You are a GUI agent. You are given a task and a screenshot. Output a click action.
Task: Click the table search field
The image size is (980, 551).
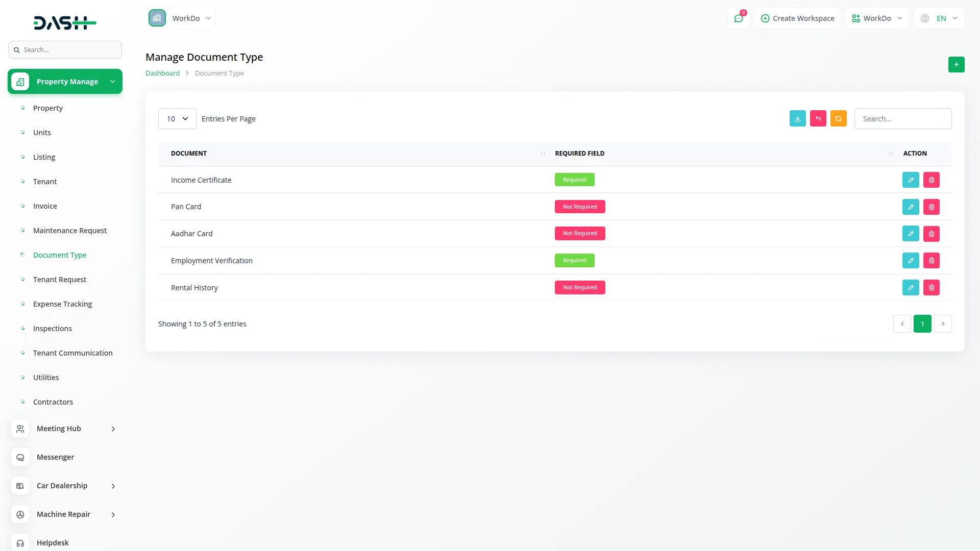click(902, 118)
